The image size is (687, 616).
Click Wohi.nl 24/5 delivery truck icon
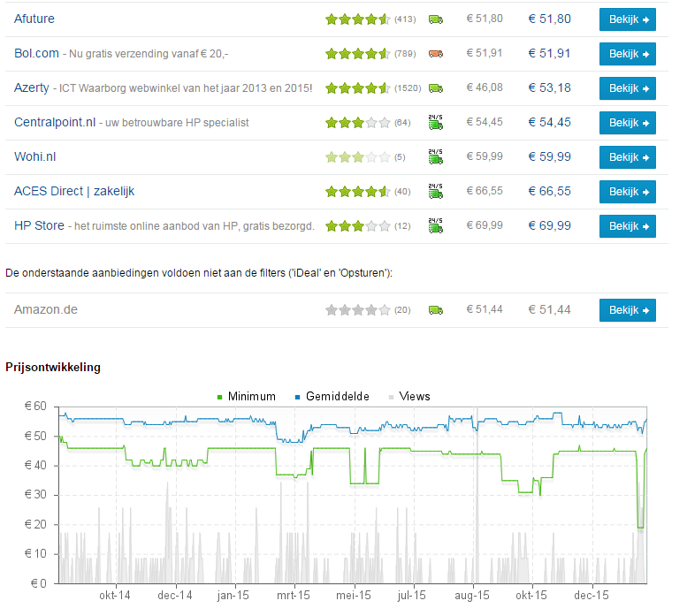(436, 156)
